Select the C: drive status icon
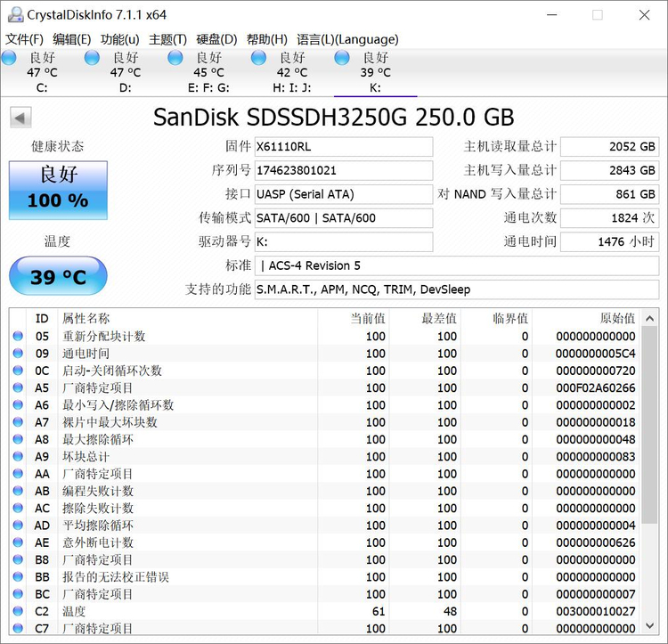The width and height of the screenshot is (668, 644). click(x=10, y=58)
